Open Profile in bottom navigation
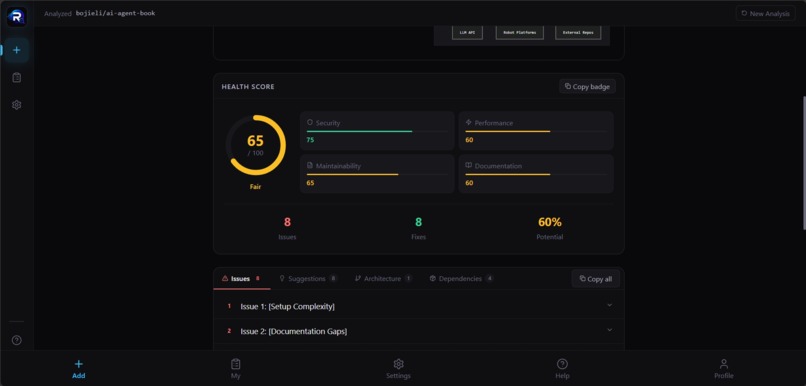 pos(724,369)
